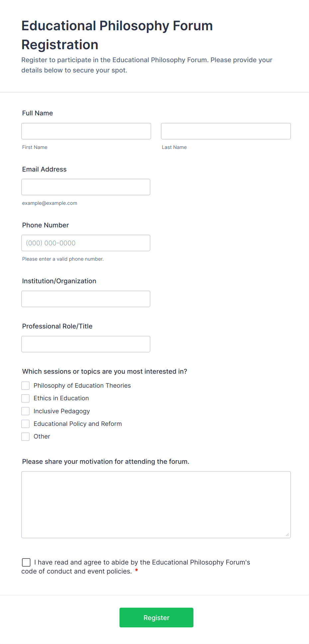Enable Educational Policy and Reform option
Screen dimensions: 309x644
pyautogui.click(x=26, y=424)
